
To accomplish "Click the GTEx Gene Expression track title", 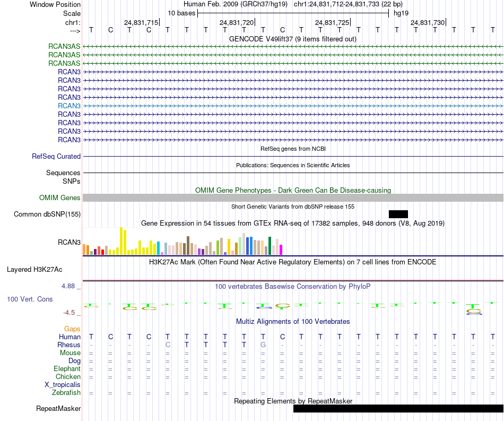I will click(293, 223).
